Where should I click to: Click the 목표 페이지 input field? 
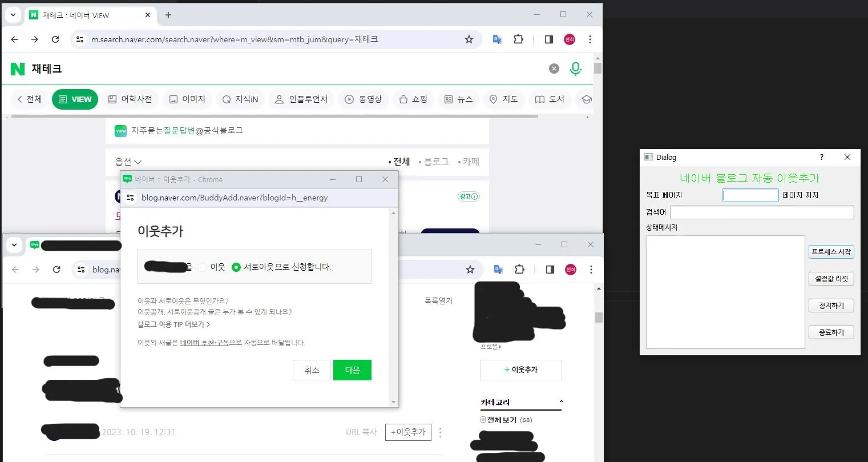click(750, 195)
